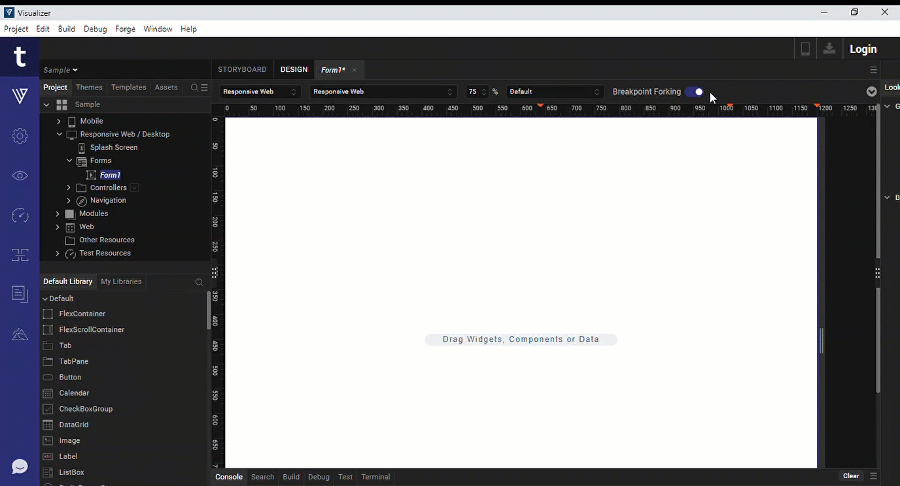Open the Sample project dropdown
Screen dimensions: 900x486
61,70
